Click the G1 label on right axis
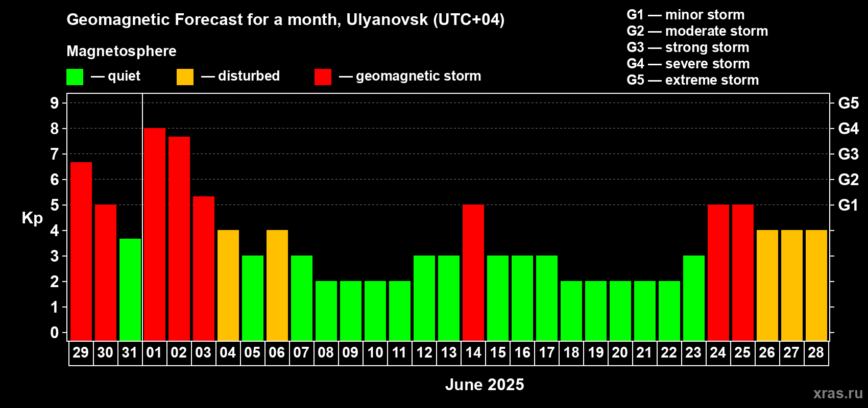The image size is (868, 408). coord(849,205)
